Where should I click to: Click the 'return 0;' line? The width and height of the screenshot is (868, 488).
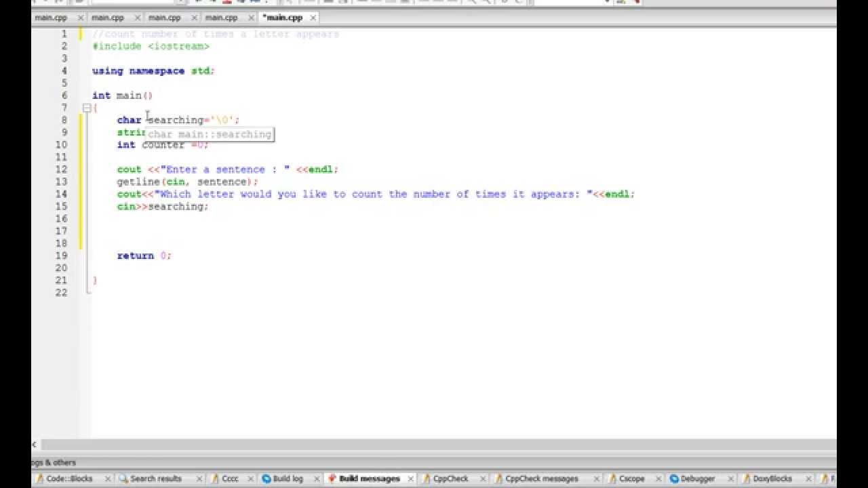point(144,256)
